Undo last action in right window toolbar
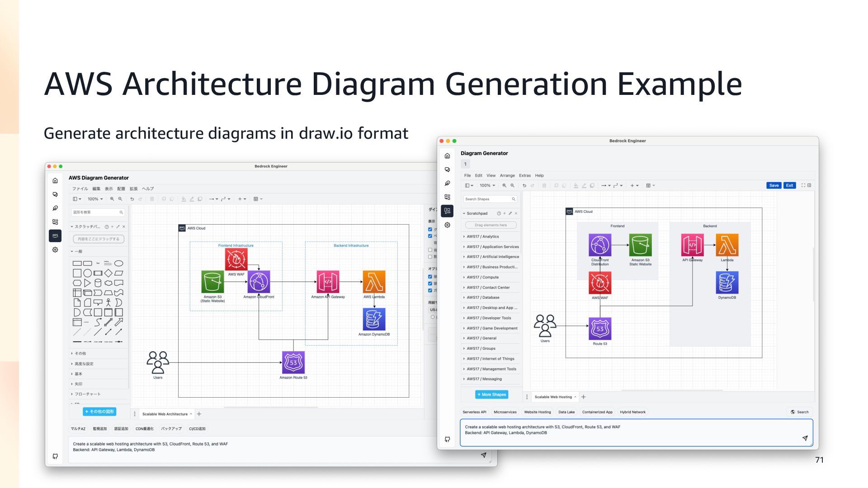Viewport: 868px width, 488px height. click(524, 186)
